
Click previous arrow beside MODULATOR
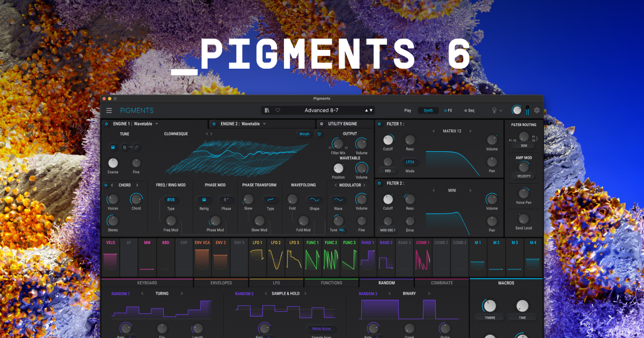pos(335,185)
